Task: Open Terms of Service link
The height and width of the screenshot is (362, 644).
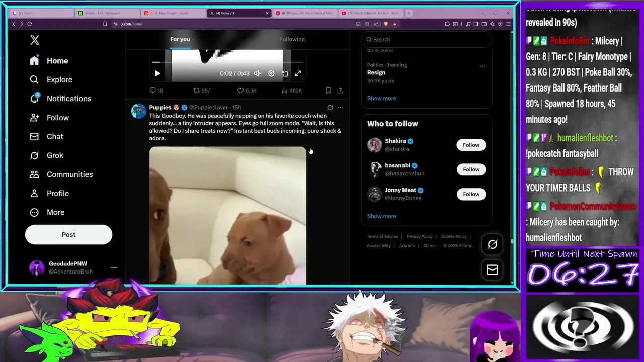Action: 382,236
